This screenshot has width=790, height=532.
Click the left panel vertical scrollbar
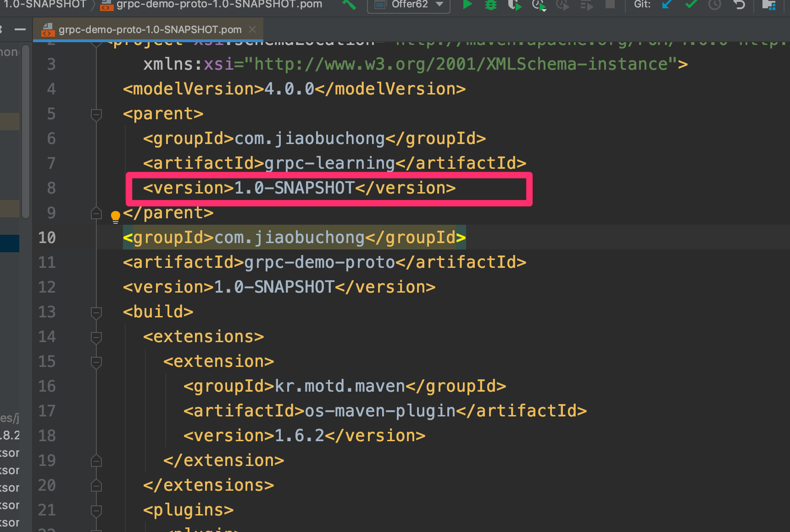26,131
